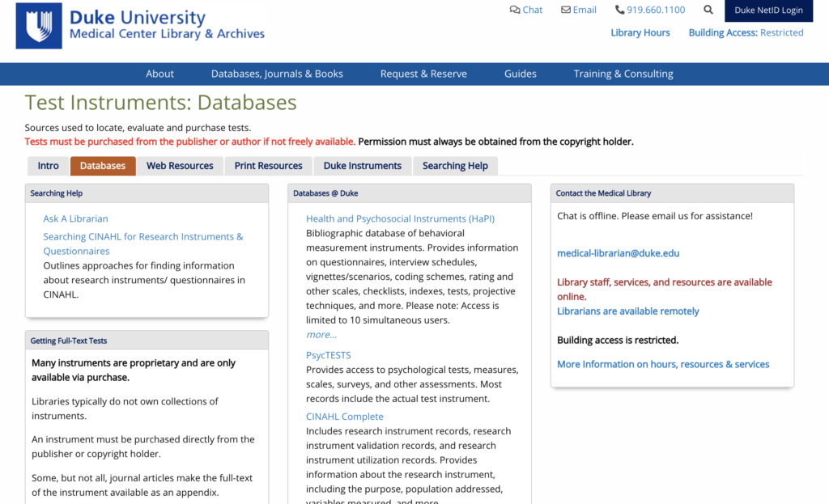The width and height of the screenshot is (829, 504).
Task: Open the Library Hours link
Action: coord(640,32)
